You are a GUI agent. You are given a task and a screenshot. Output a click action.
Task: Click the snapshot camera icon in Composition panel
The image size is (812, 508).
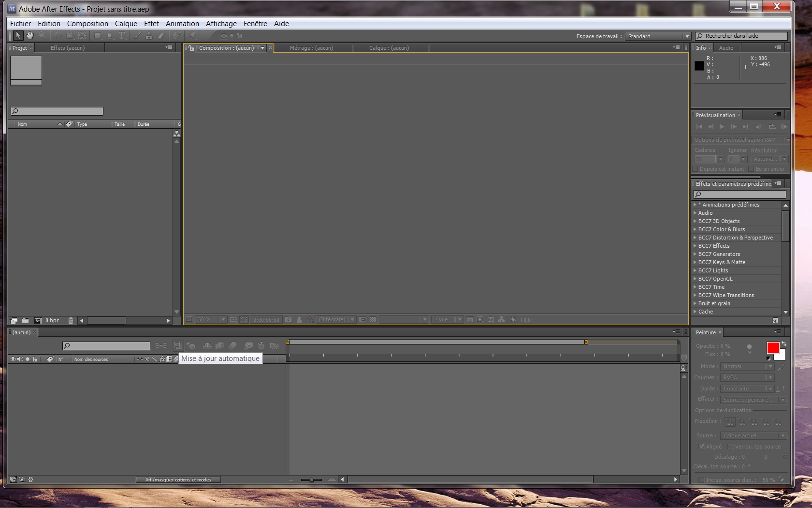pos(288,320)
